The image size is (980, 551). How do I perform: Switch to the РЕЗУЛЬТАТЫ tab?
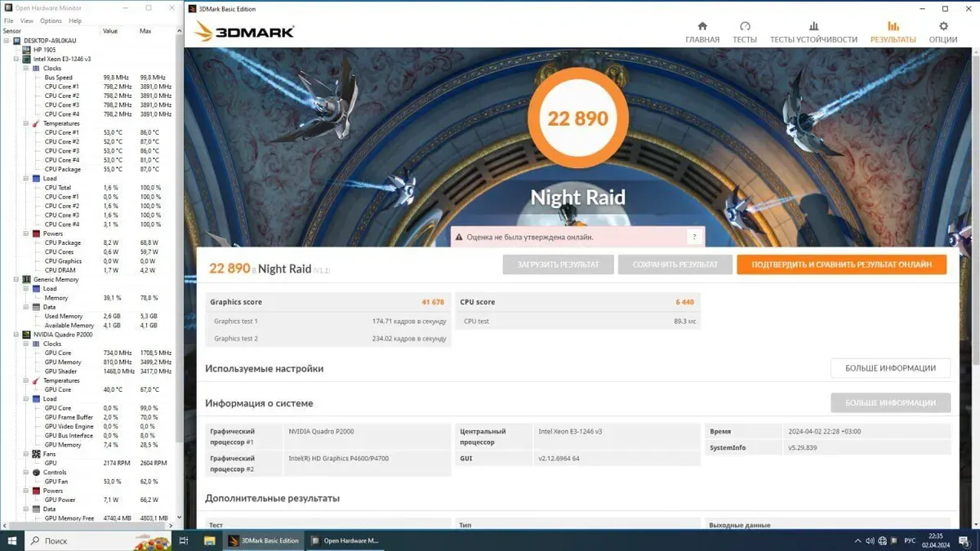893,33
